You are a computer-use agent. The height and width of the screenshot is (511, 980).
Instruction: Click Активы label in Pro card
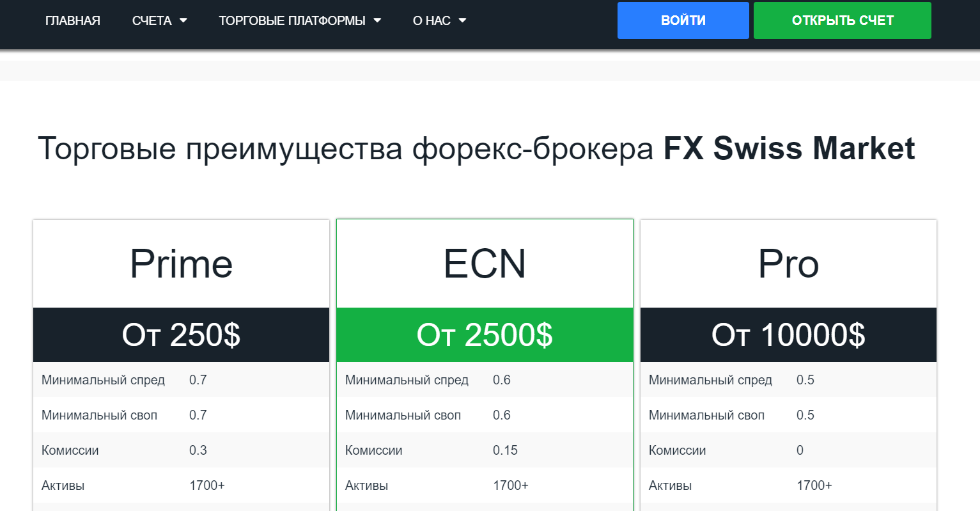670,485
